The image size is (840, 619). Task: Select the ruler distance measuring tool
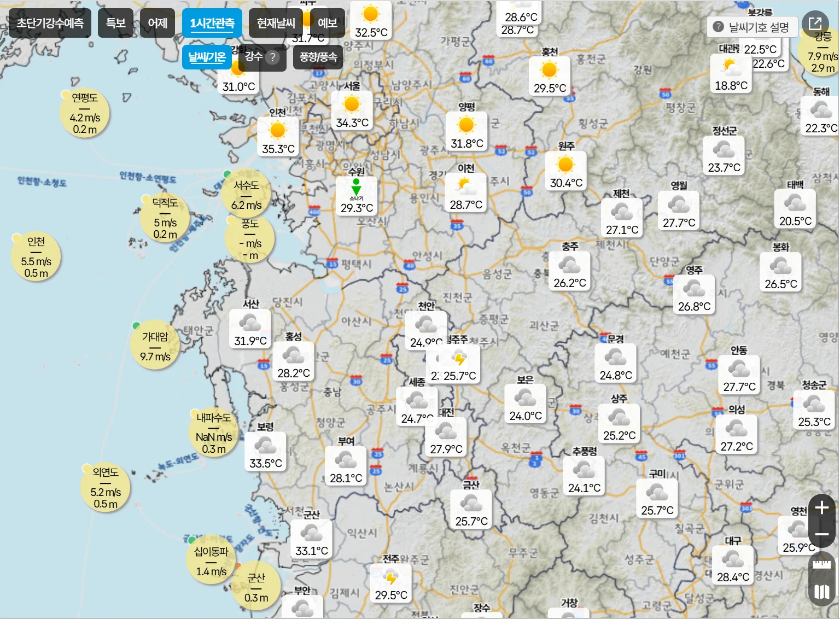[x=821, y=564]
